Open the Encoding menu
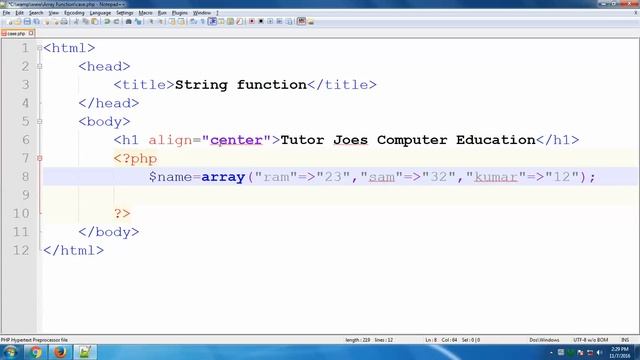Screen dimensions: 640x360 [74, 13]
